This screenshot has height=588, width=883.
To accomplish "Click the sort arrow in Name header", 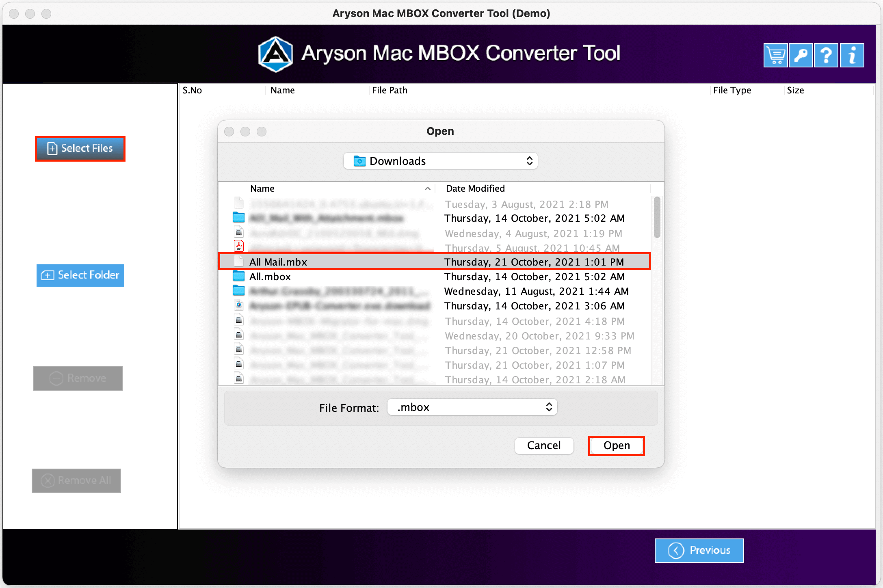I will tap(427, 188).
